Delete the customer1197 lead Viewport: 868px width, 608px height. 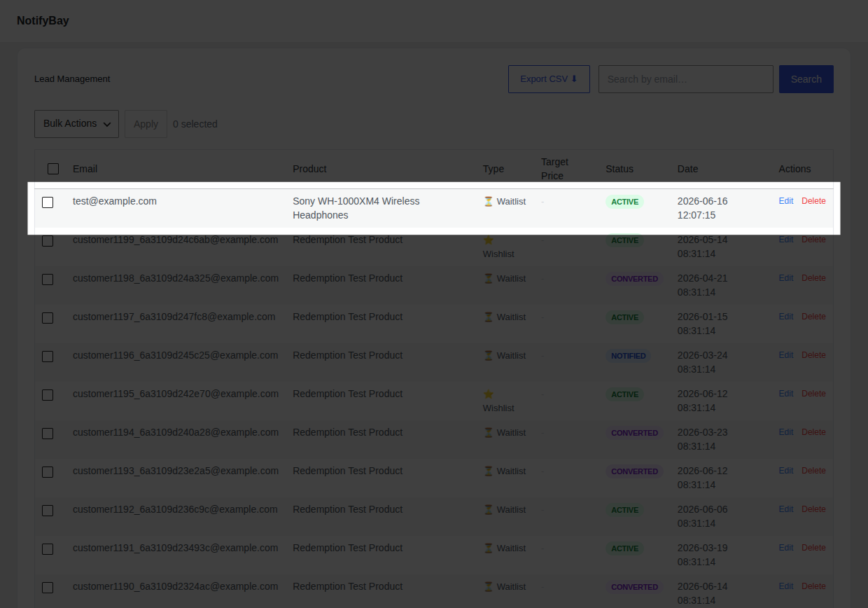pyautogui.click(x=813, y=317)
